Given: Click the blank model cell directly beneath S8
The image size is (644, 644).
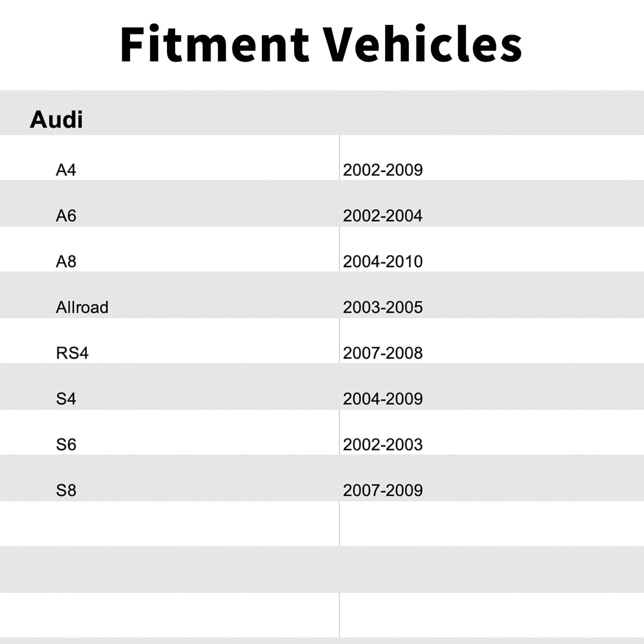Looking at the screenshot, I should (x=170, y=524).
